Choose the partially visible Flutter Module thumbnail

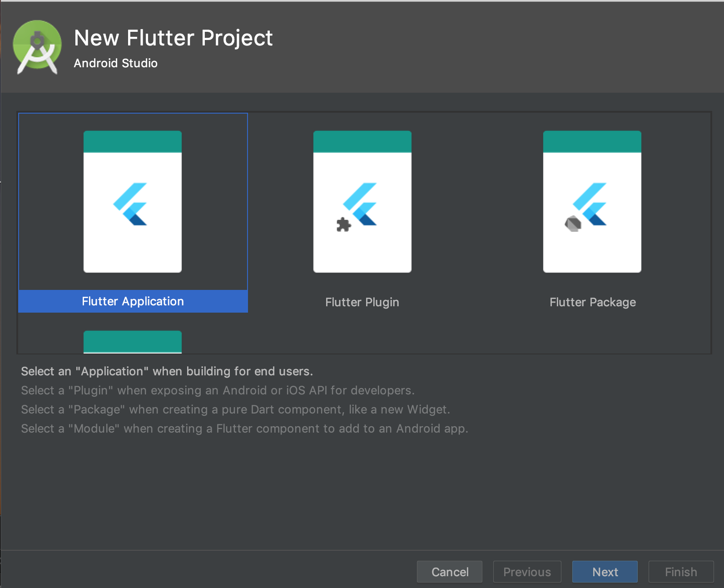pyautogui.click(x=133, y=342)
